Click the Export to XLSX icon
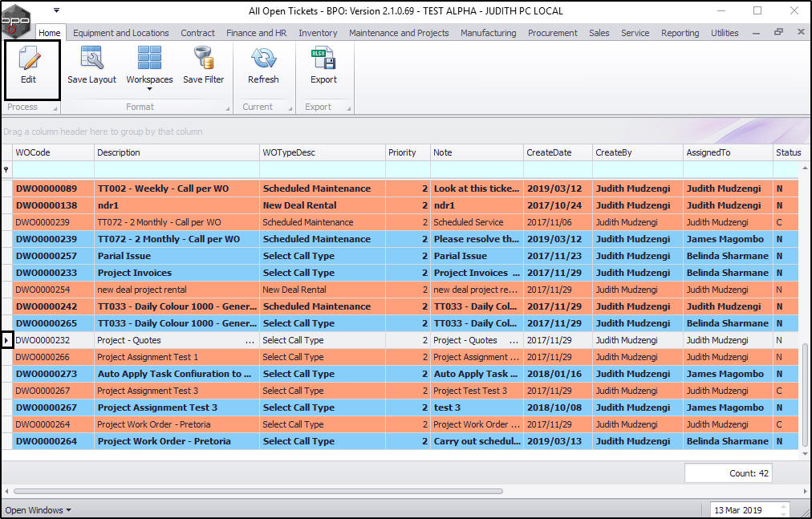 pos(323,59)
